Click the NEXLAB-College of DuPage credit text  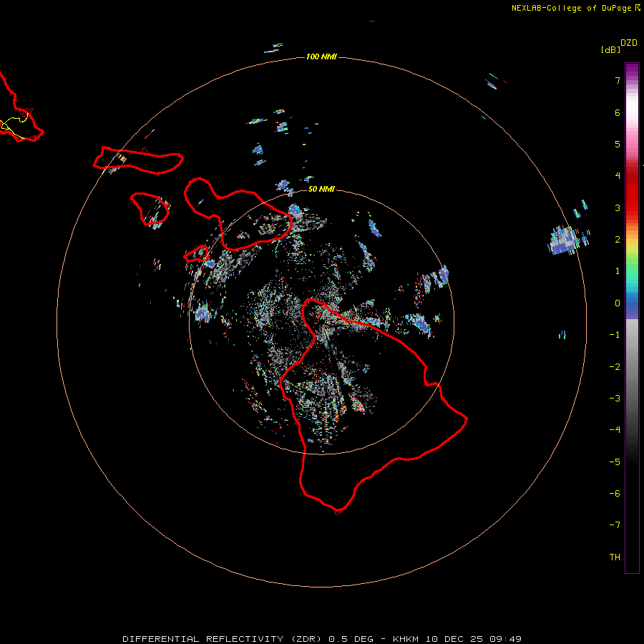571,8
